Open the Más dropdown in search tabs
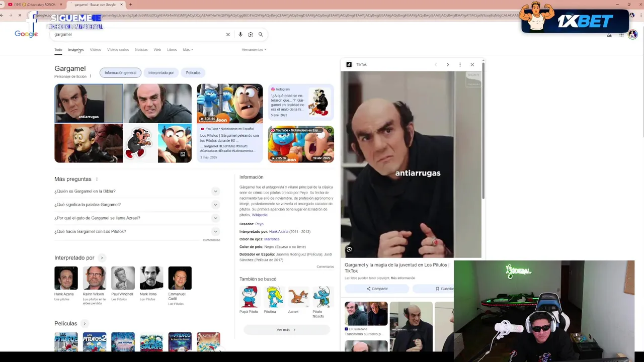Viewport: 644px width, 362px height. click(x=188, y=50)
